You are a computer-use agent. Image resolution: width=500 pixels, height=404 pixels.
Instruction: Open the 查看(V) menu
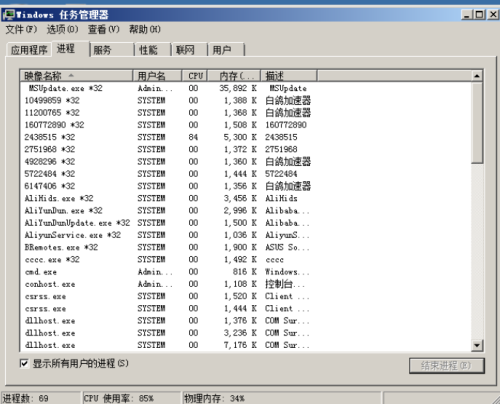pyautogui.click(x=103, y=29)
